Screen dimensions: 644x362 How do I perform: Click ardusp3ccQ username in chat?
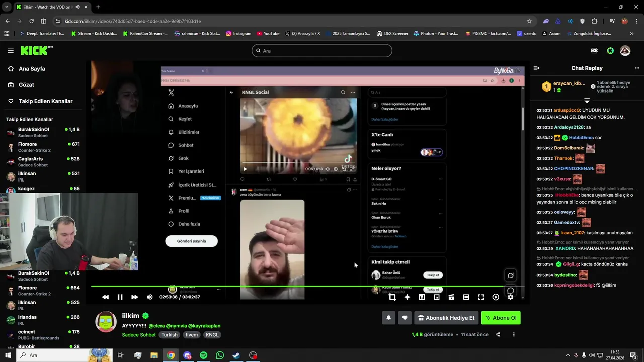pyautogui.click(x=567, y=110)
